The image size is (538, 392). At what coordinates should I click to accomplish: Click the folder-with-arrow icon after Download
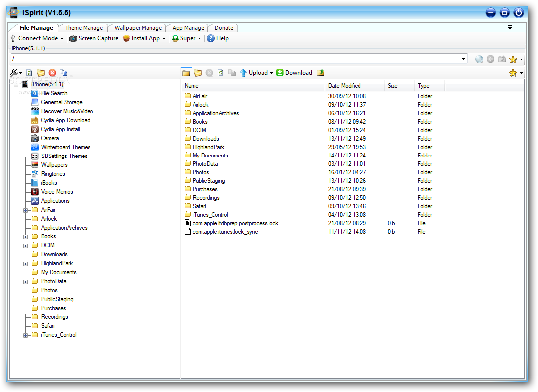(321, 73)
